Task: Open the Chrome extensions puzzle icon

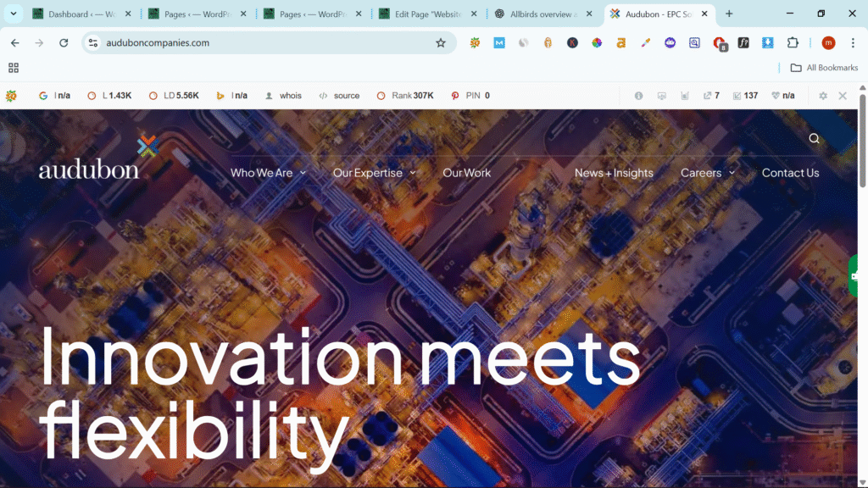Action: (x=793, y=43)
